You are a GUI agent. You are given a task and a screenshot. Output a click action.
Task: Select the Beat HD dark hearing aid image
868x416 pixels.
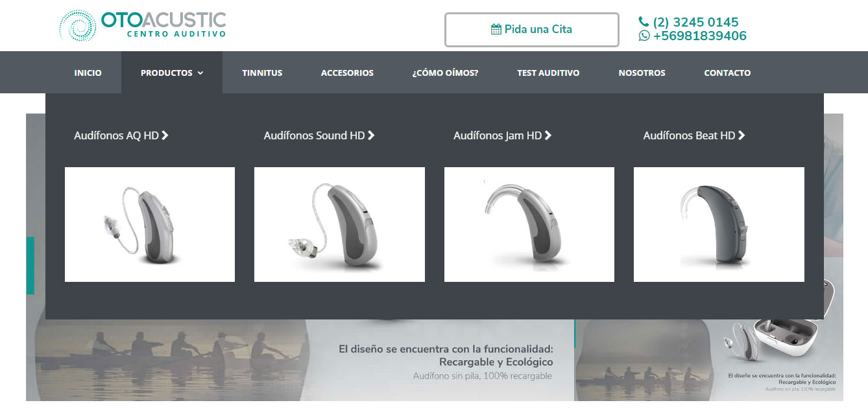point(719,224)
